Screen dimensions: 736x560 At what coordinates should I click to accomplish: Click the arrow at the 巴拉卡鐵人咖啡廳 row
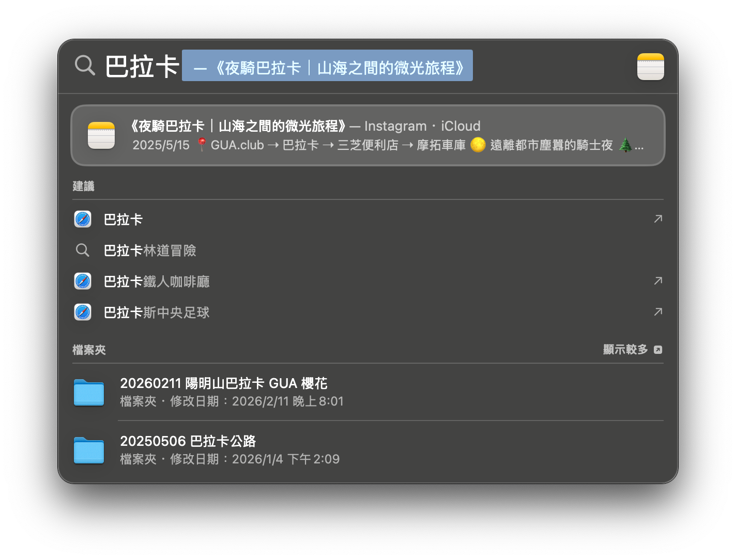(x=658, y=281)
